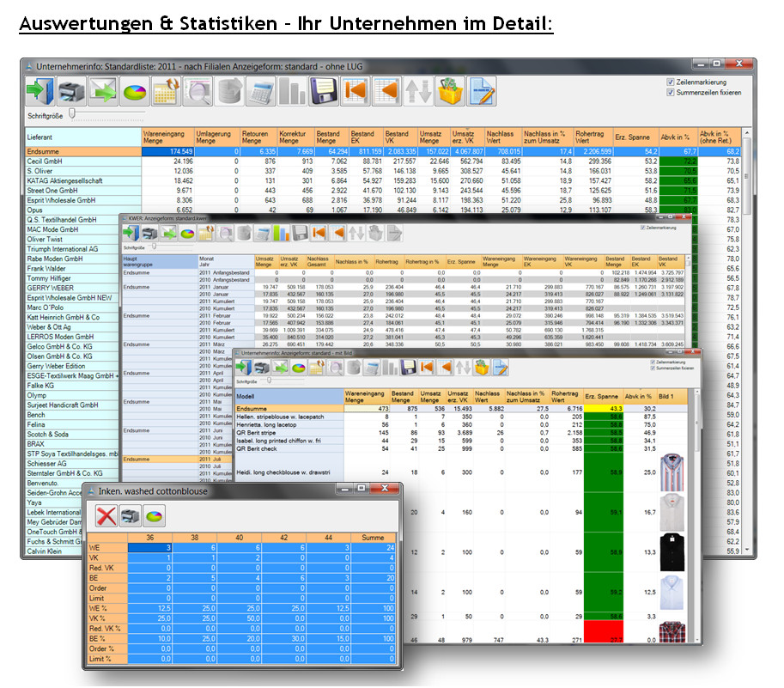Sort by the Lieferant column header

[x=82, y=137]
